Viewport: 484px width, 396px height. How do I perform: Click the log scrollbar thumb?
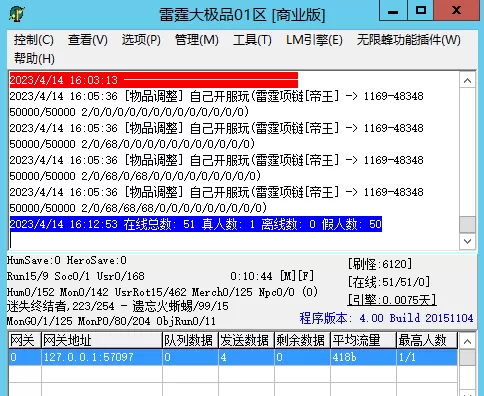467,225
